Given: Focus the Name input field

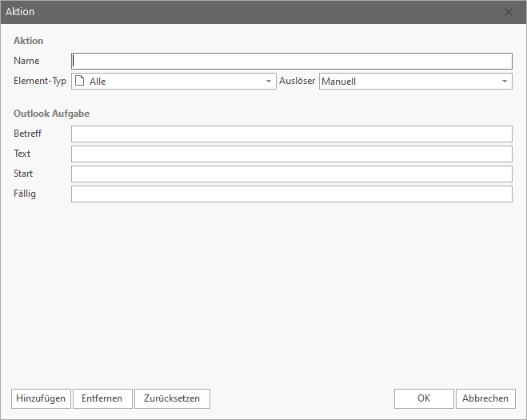Looking at the screenshot, I should click(292, 61).
